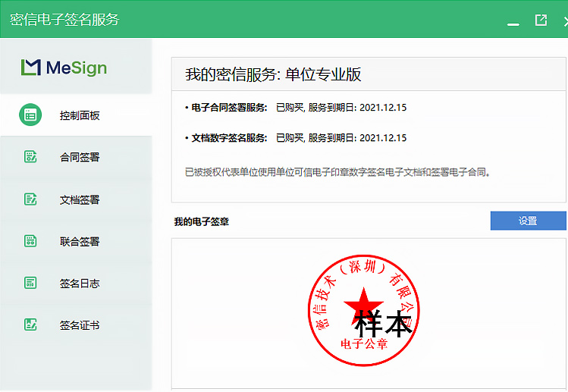Switch to the 联合签署 menu label
Screen dimensions: 568x392
[80, 242]
